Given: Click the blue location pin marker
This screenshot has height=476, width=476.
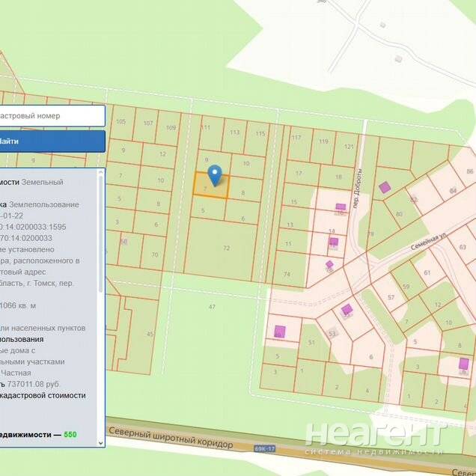Looking at the screenshot, I should (215, 174).
